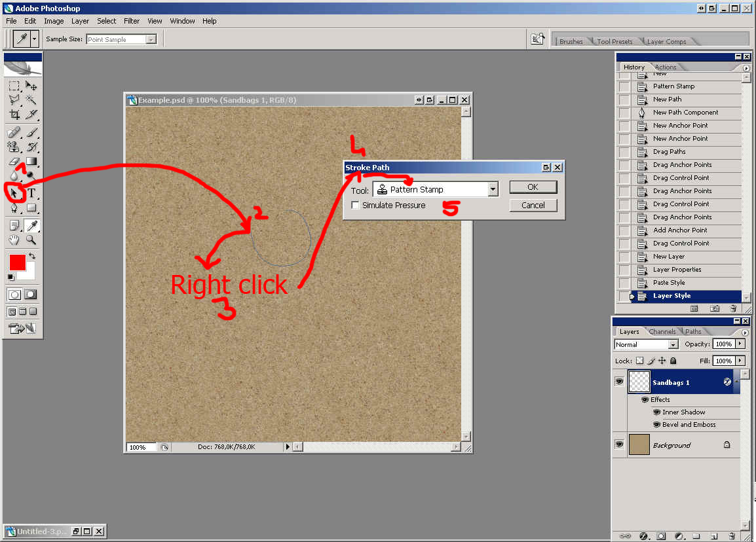Switch to the Channels tab
This screenshot has width=756, height=542.
[x=662, y=332]
